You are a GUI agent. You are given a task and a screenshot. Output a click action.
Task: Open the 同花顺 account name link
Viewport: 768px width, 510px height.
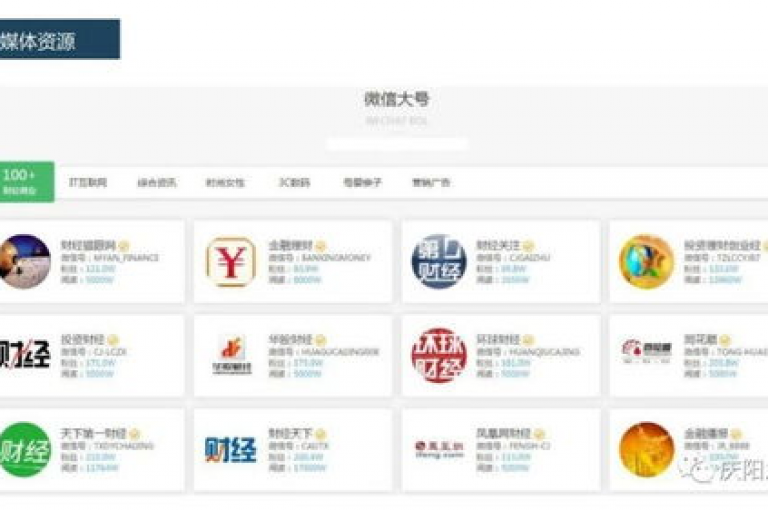[x=700, y=340]
